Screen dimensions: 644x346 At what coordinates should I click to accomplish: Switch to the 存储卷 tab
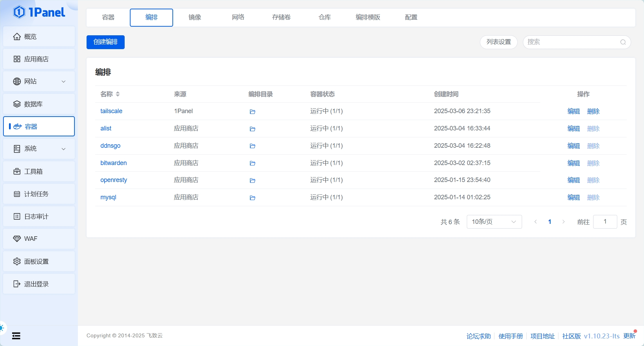point(281,17)
